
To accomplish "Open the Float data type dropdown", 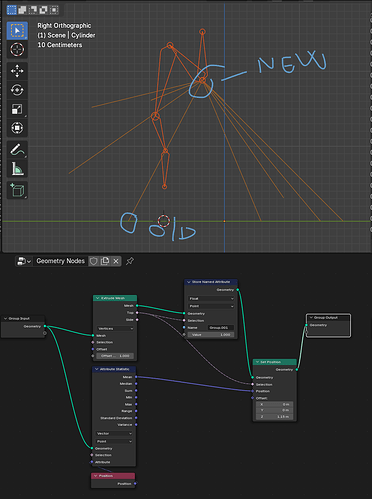I will coord(211,298).
